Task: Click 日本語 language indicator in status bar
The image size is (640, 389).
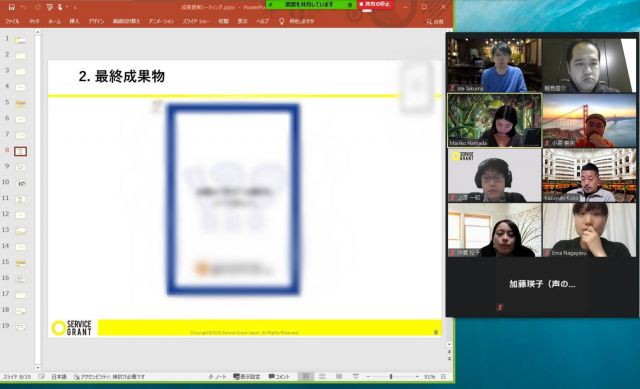Action: tap(59, 377)
